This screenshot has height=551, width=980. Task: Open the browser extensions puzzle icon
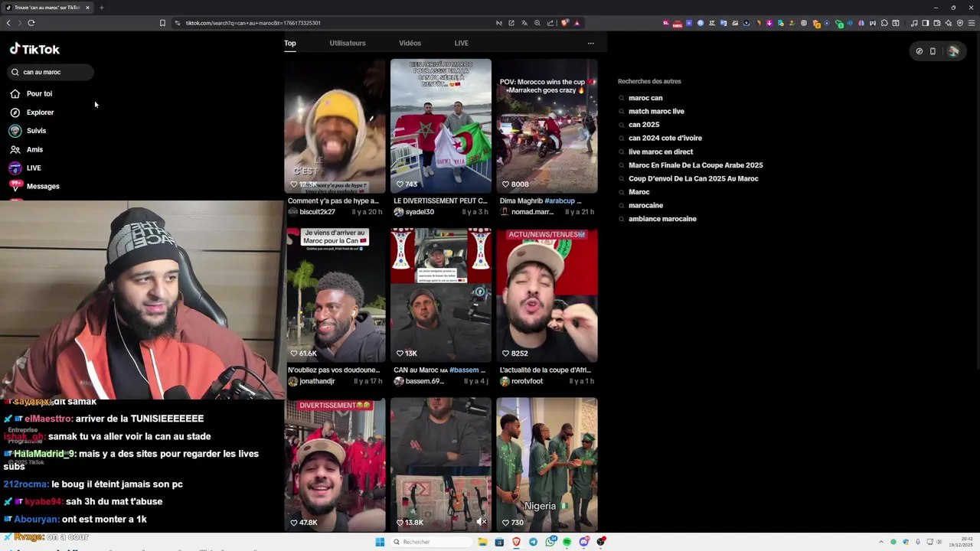(x=884, y=23)
